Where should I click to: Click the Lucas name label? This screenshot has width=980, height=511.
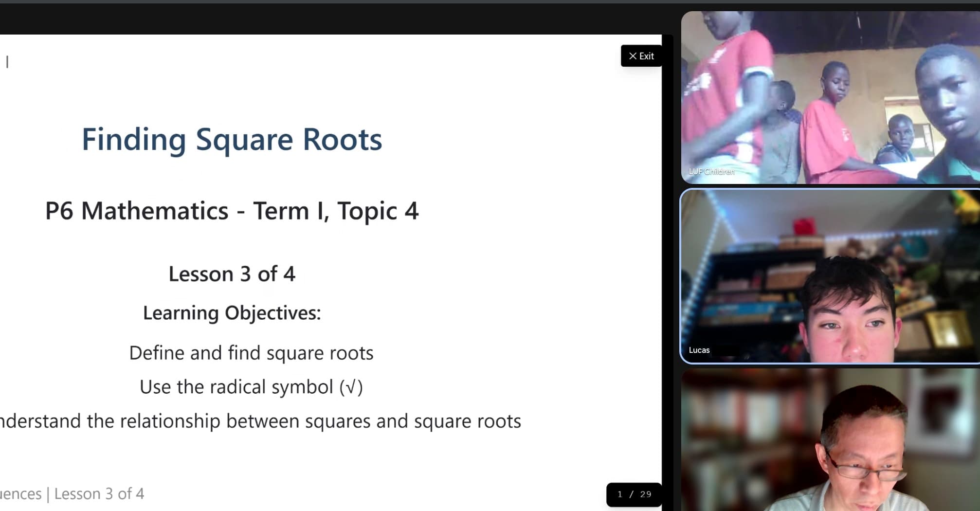(699, 350)
